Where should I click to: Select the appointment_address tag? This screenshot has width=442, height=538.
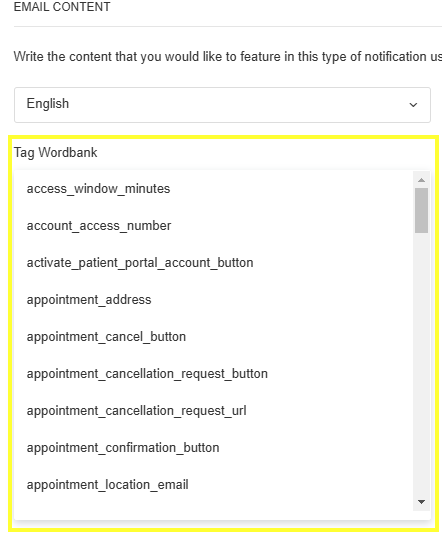(89, 300)
